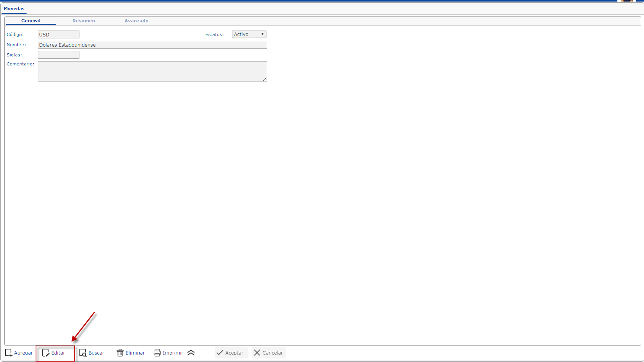Click the Comentario resize handle
Image resolution: width=644 pixels, height=362 pixels.
(x=265, y=79)
